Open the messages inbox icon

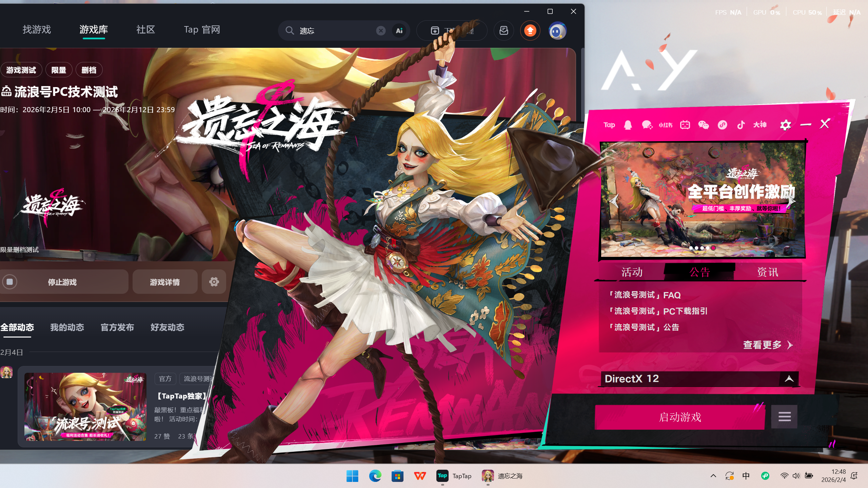(x=504, y=31)
